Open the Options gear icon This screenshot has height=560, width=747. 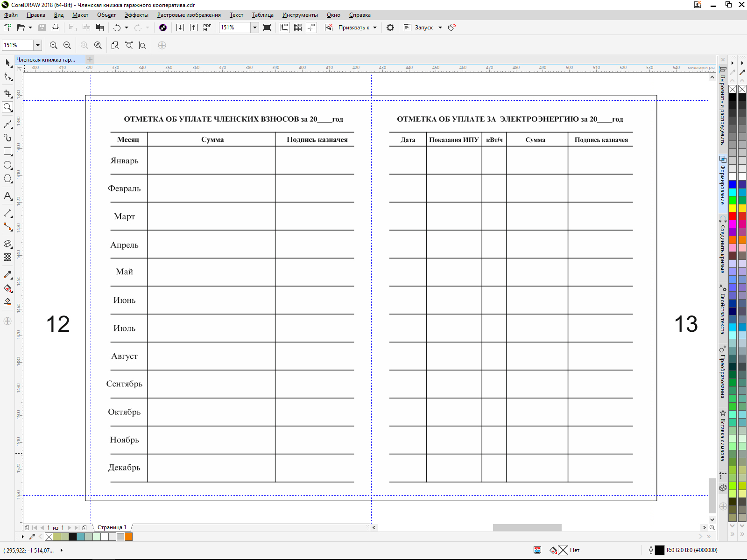pyautogui.click(x=390, y=28)
